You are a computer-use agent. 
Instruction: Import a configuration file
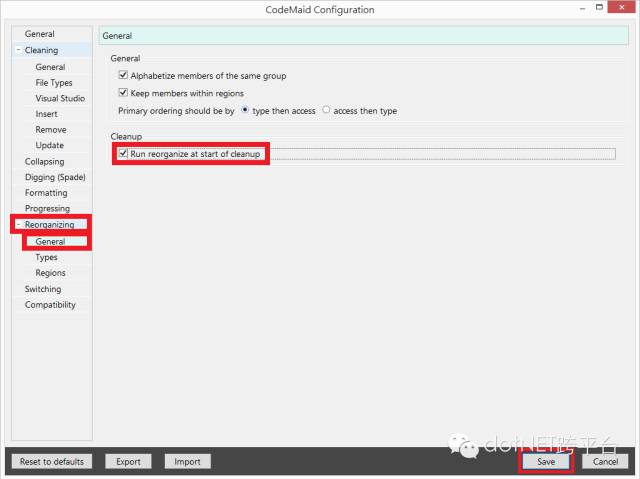click(187, 461)
